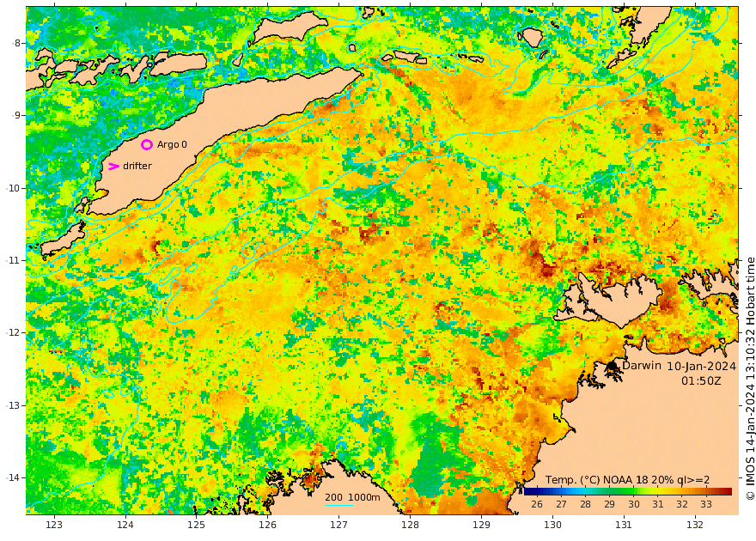Click latitude label -12 on left axis
Screen dimensions: 756x541
pos(14,333)
